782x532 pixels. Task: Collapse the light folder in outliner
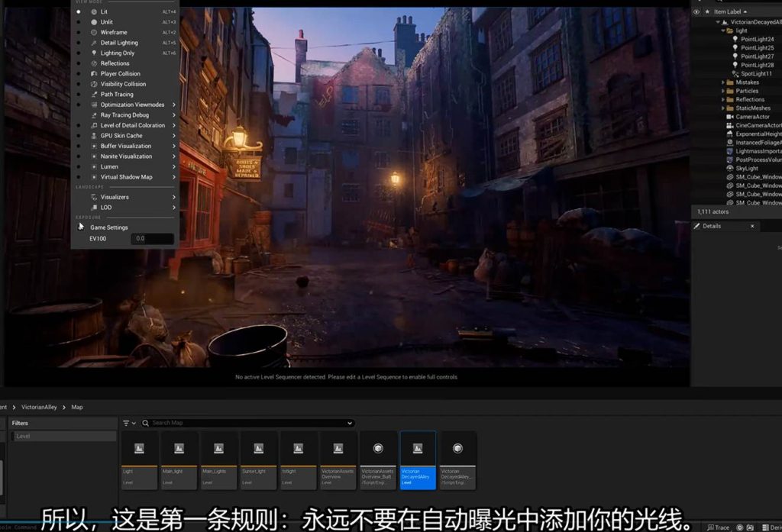pyautogui.click(x=723, y=31)
